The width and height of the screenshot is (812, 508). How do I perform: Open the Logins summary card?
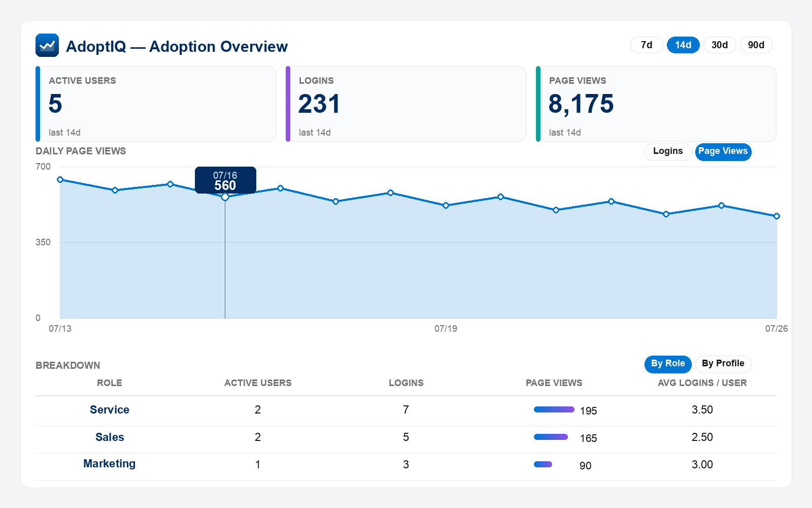tap(406, 104)
